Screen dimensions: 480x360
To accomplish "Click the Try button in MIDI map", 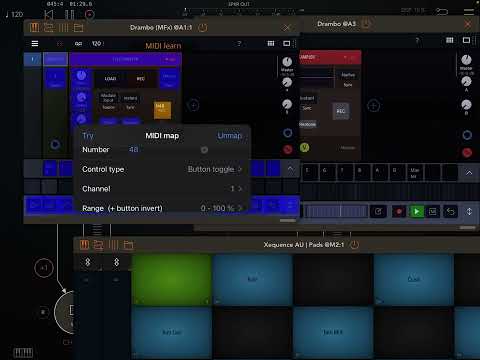I will pyautogui.click(x=88, y=136).
